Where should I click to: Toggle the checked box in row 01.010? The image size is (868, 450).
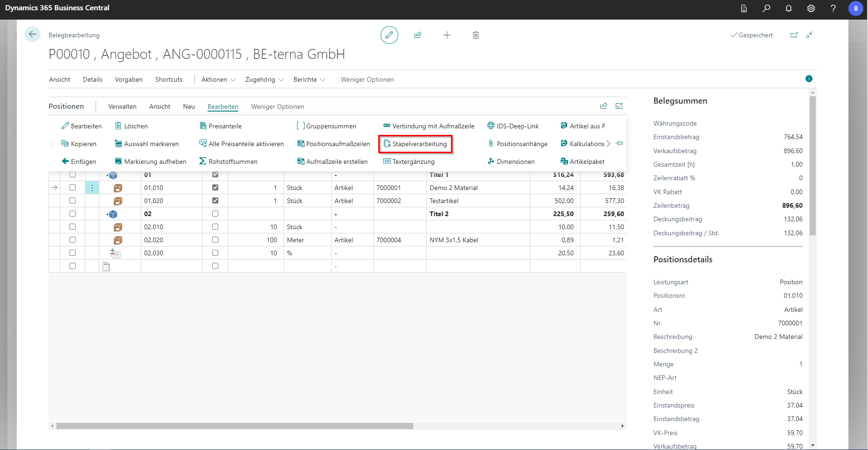tap(215, 188)
